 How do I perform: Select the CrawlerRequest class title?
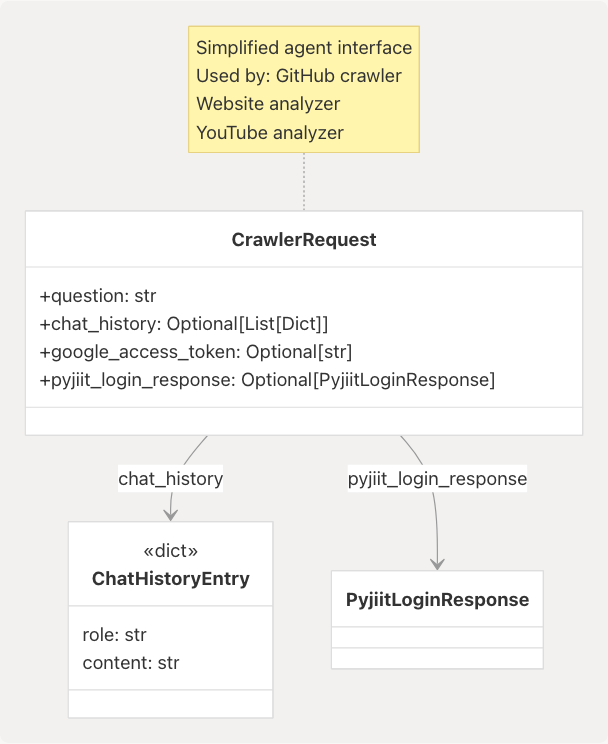click(x=304, y=240)
